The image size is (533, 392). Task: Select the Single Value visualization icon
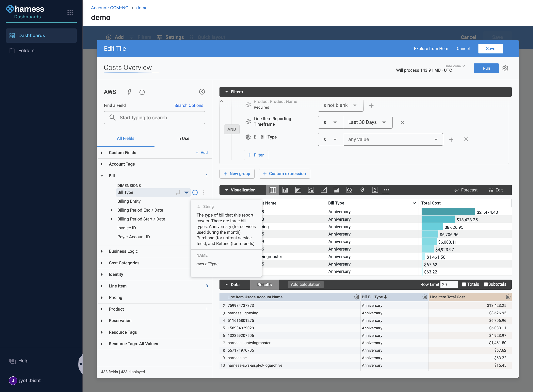point(375,190)
